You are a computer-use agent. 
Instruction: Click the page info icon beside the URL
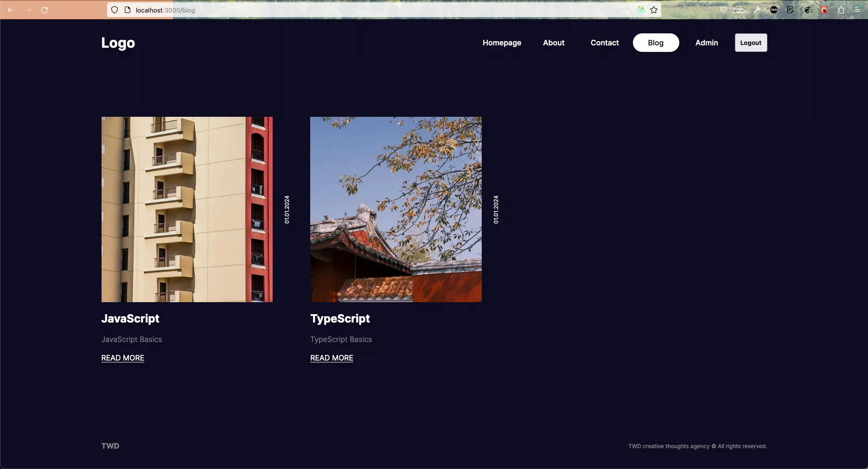[128, 10]
